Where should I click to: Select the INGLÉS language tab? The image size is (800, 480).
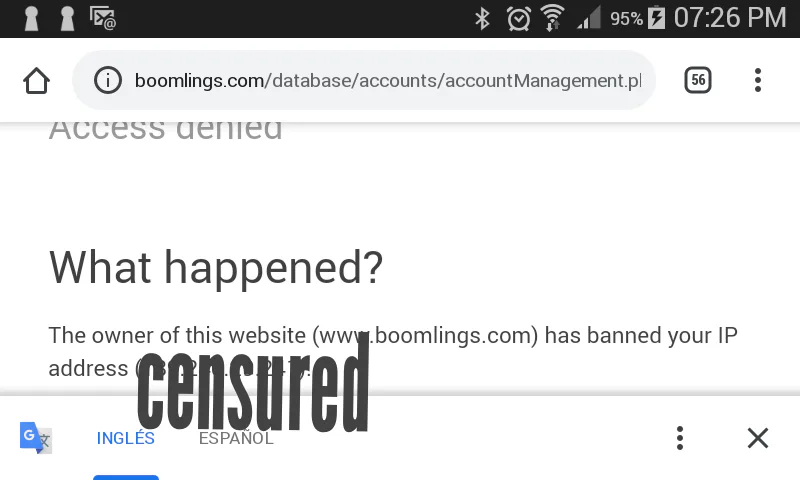[x=126, y=438]
